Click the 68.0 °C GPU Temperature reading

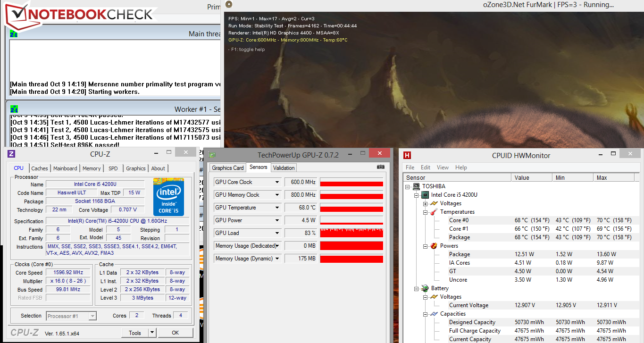pos(300,208)
